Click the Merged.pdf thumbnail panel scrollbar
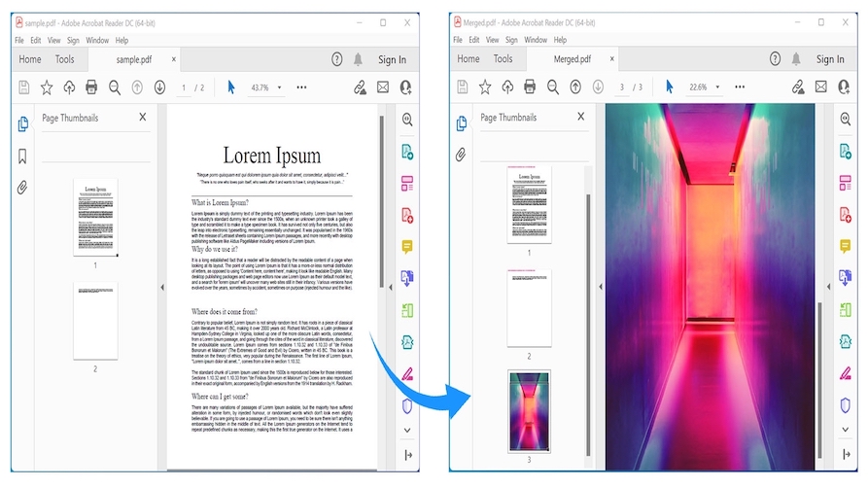868x488 pixels. click(586, 321)
